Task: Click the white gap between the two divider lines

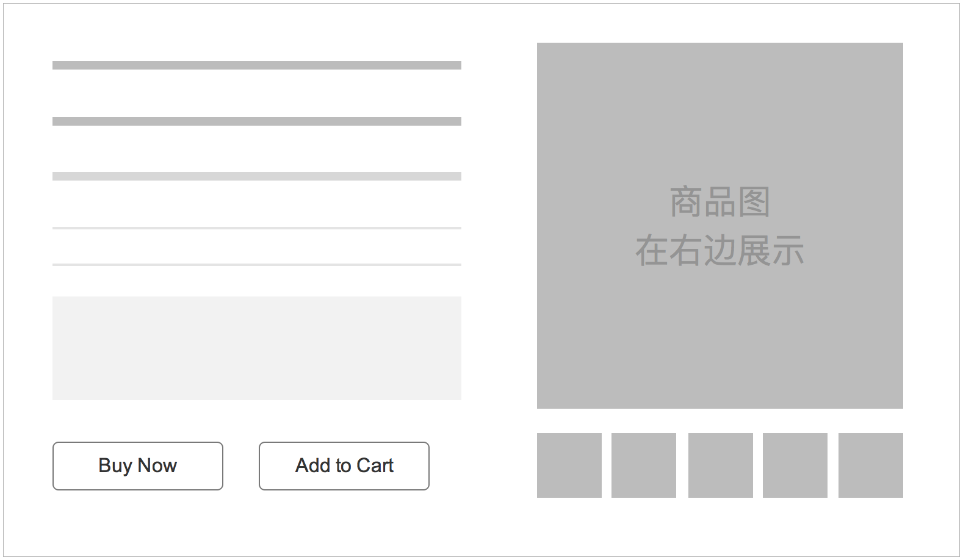Action: (x=257, y=246)
